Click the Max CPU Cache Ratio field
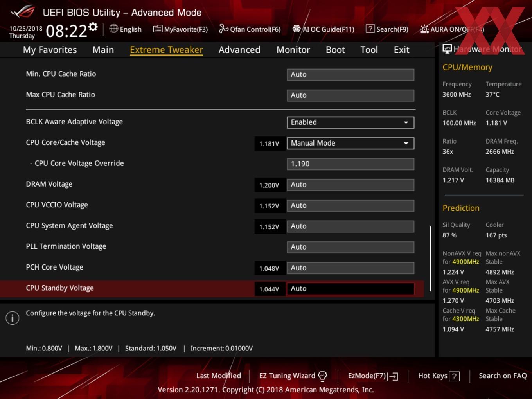Screen dimensions: 532x399 point(350,95)
